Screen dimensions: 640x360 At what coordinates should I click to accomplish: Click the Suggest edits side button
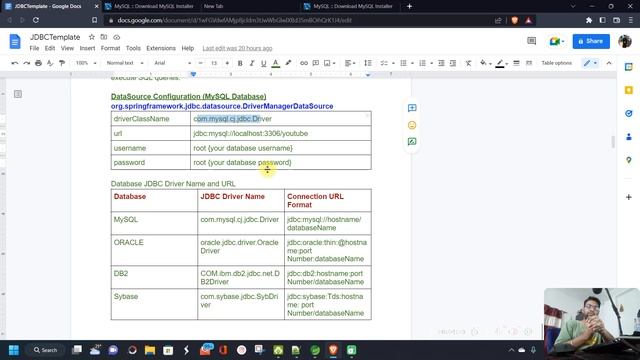coord(412,142)
